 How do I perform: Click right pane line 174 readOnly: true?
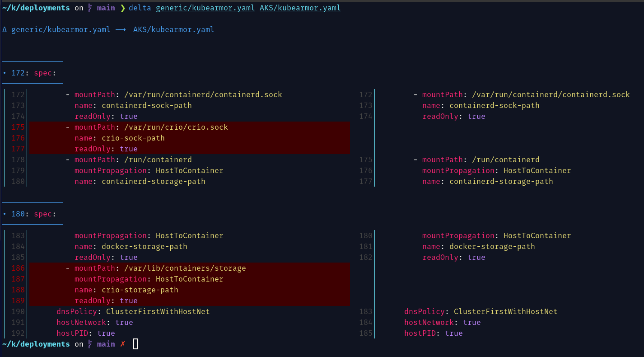454,117
